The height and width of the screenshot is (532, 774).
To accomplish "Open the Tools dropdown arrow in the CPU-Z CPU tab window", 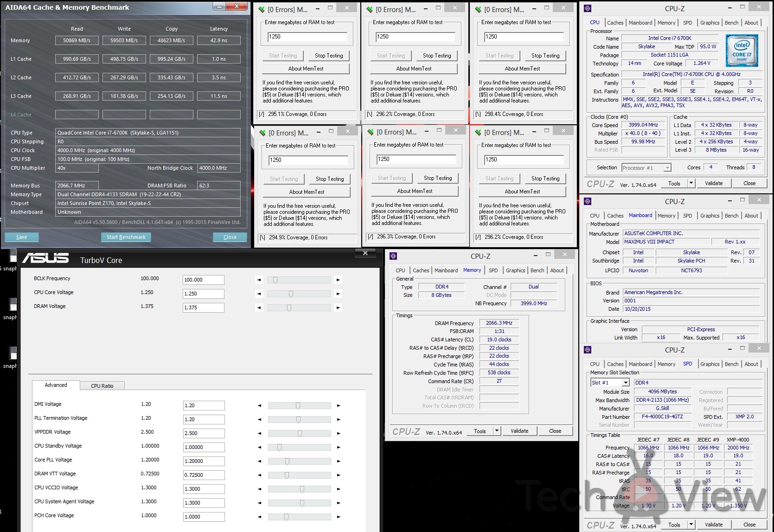I will pyautogui.click(x=691, y=183).
